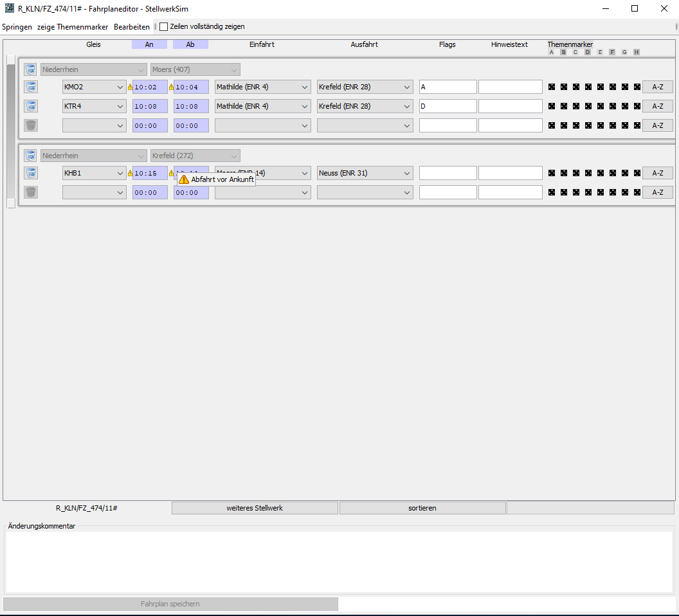The width and height of the screenshot is (679, 616).
Task: Open the Mathilde (ENR 4) Einfahrt dropdown for KTR4
Action: coord(304,106)
